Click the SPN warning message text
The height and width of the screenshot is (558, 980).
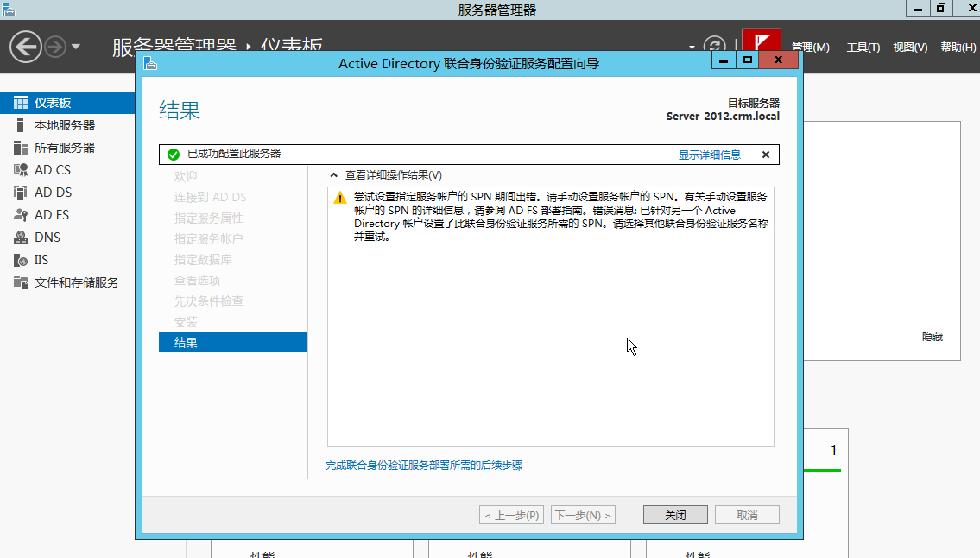pyautogui.click(x=560, y=217)
